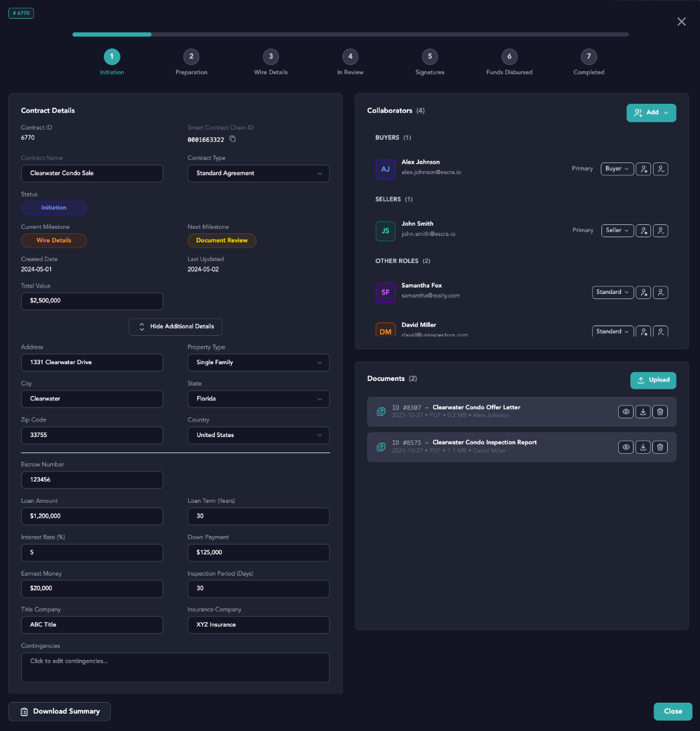
Task: Click the Wire Details milestone badge
Action: pyautogui.click(x=53, y=240)
